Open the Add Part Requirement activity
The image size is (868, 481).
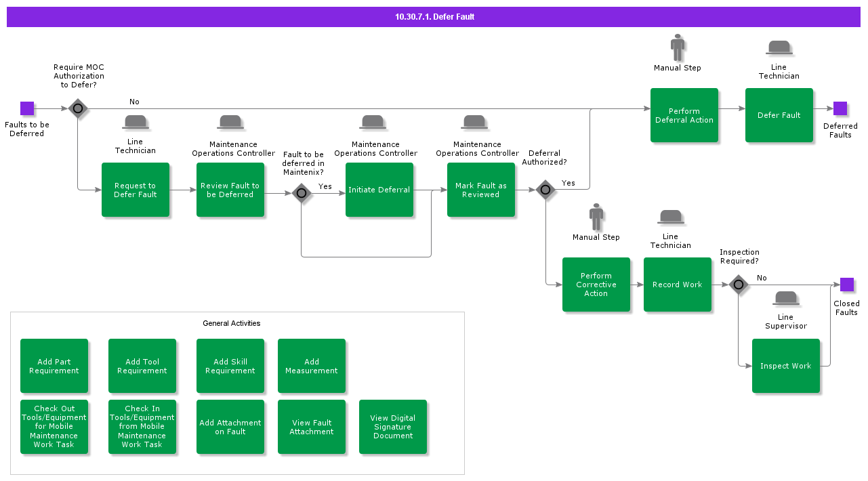coord(54,366)
